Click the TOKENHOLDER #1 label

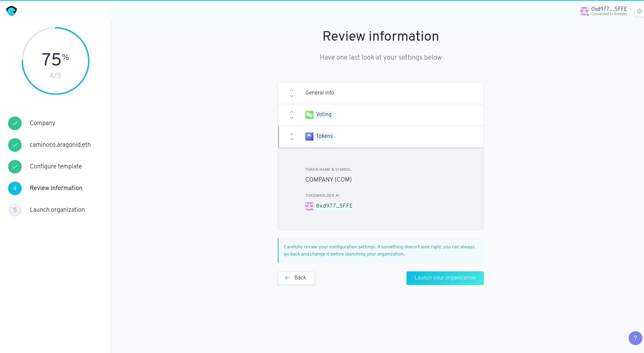322,195
